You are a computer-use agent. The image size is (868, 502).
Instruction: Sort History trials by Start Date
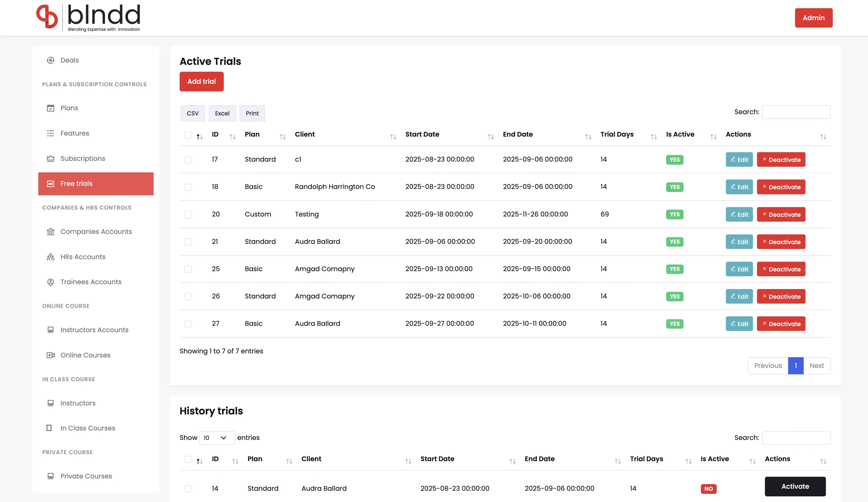[513, 461]
